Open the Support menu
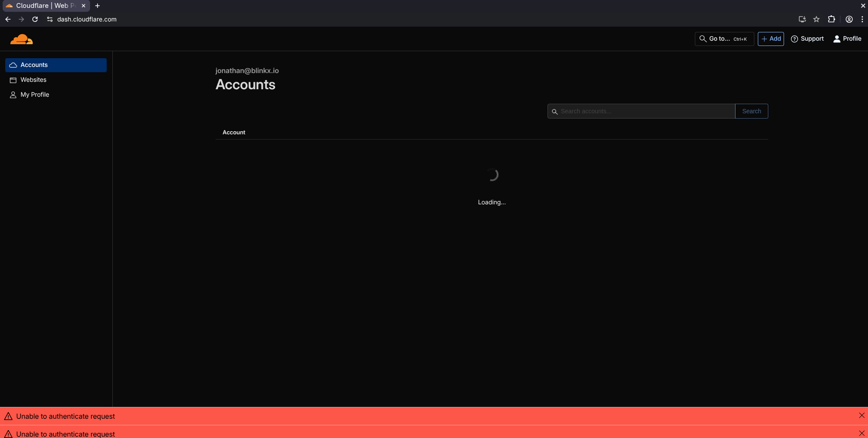 [807, 39]
